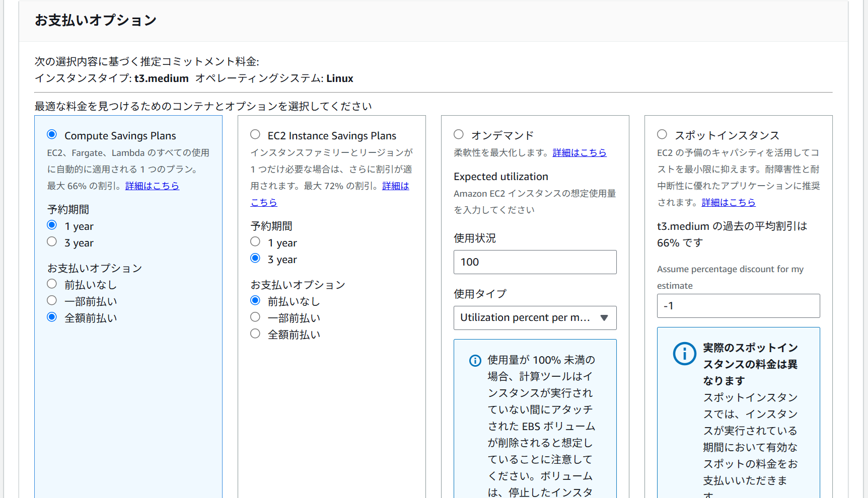This screenshot has width=868, height=498.
Task: Choose 3 year term under EC2 Instance Savings Plans
Action: 255,258
